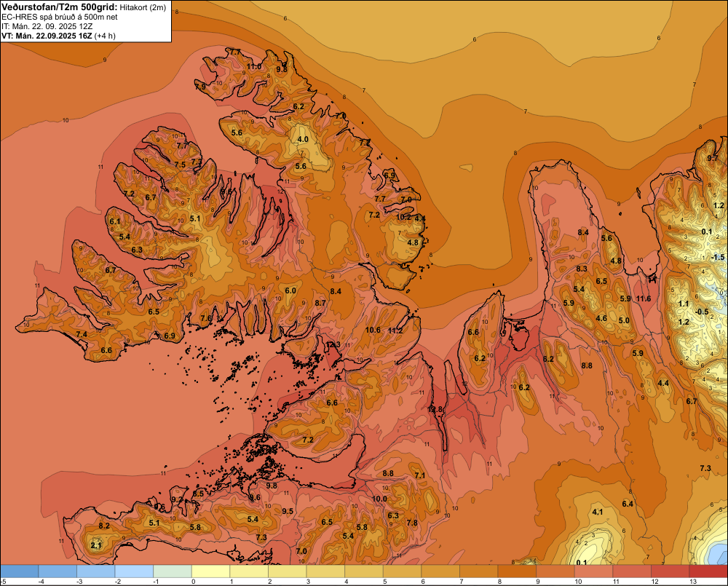Image resolution: width=728 pixels, height=586 pixels.
Task: Click the 11.6 temperature value
Action: [644, 298]
